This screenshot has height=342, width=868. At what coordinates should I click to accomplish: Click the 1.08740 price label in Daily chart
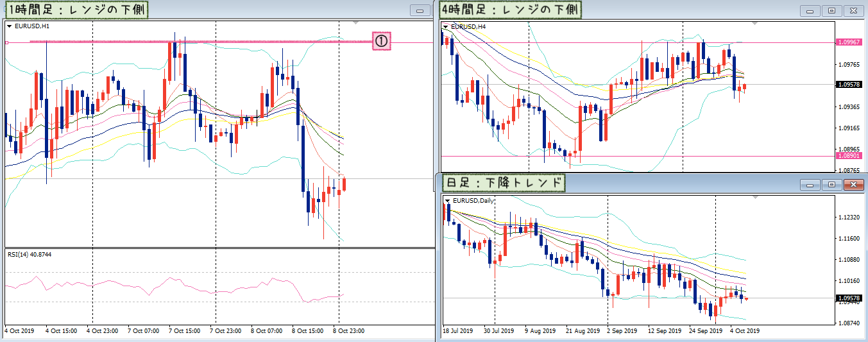[x=849, y=323]
